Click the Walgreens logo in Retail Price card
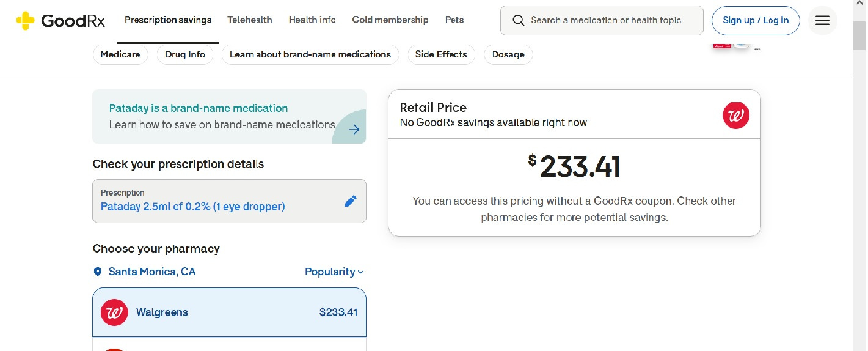Viewport: 868px width, 351px height. [x=735, y=115]
